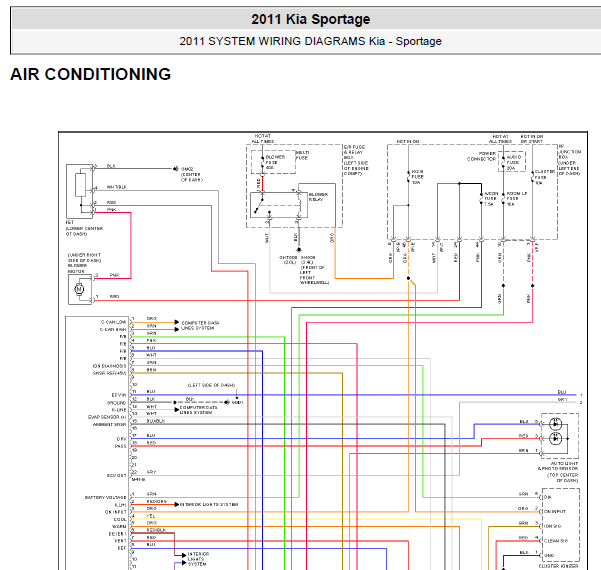The width and height of the screenshot is (601, 570).
Task: Click the "(LEFT SIDE OF DASH)" note
Action: 212,385
